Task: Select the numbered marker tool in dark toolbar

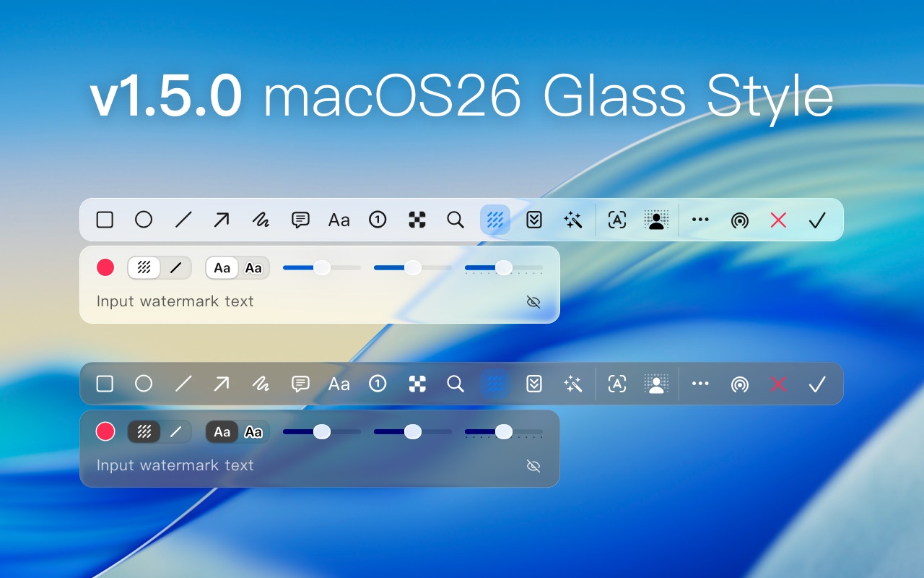Action: [378, 384]
